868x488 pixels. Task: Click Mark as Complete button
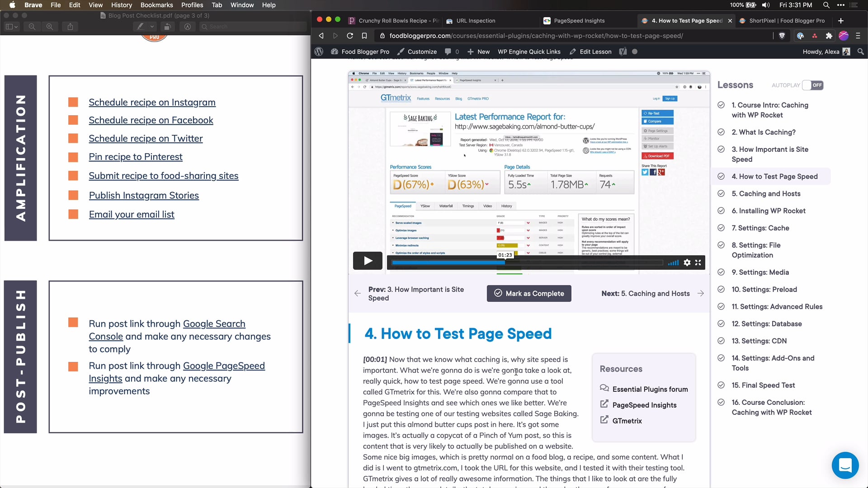529,294
